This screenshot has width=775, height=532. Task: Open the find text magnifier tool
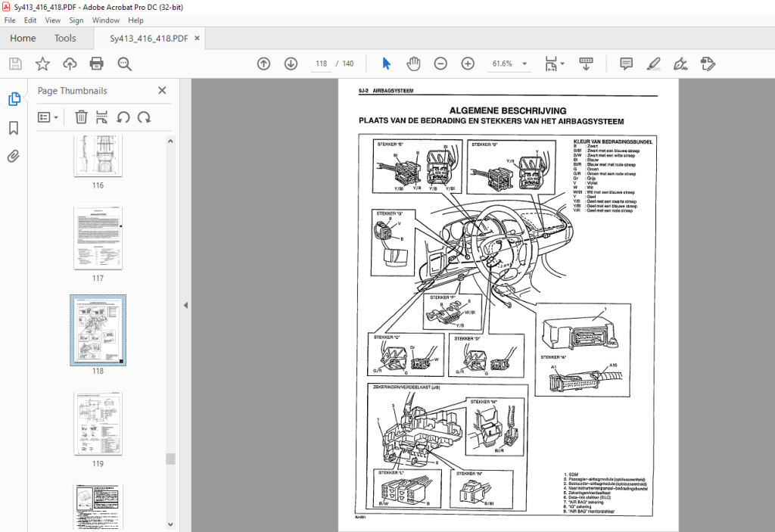point(124,64)
